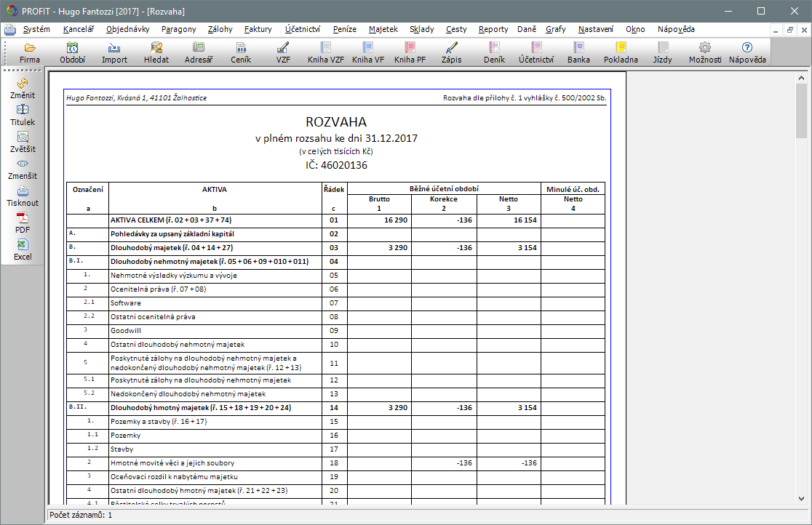Click the Titulek side panel button
The image size is (812, 525).
(x=23, y=115)
